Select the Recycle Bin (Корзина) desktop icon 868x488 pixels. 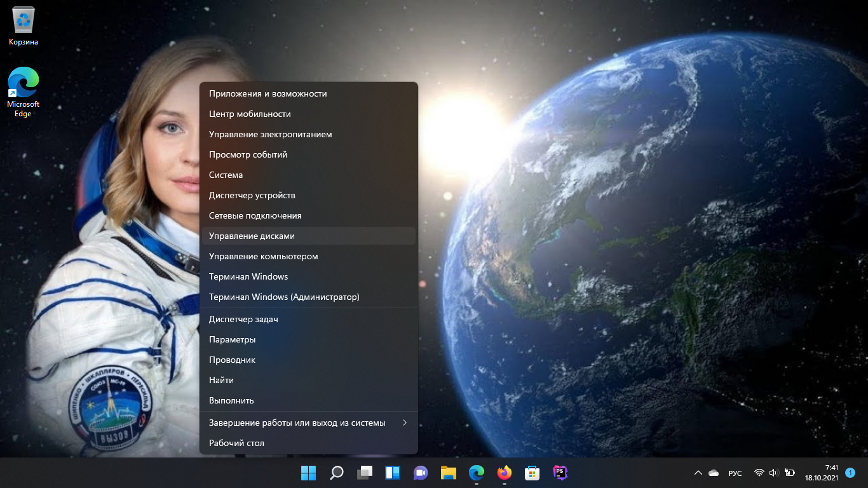pos(24,27)
